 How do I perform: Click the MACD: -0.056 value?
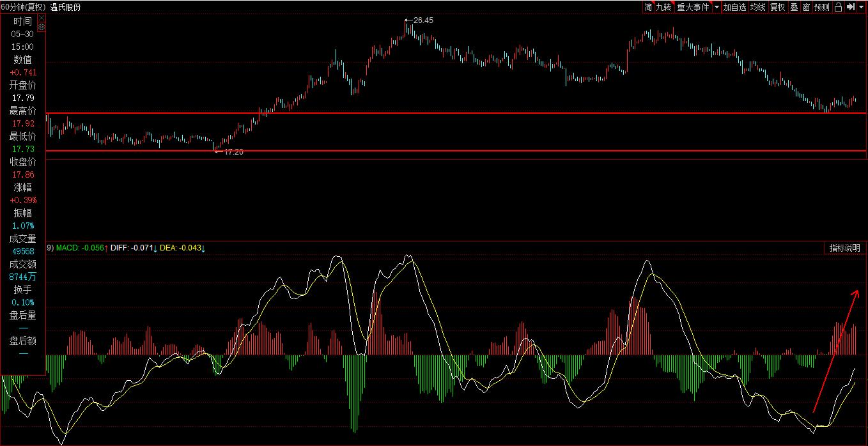(80, 247)
